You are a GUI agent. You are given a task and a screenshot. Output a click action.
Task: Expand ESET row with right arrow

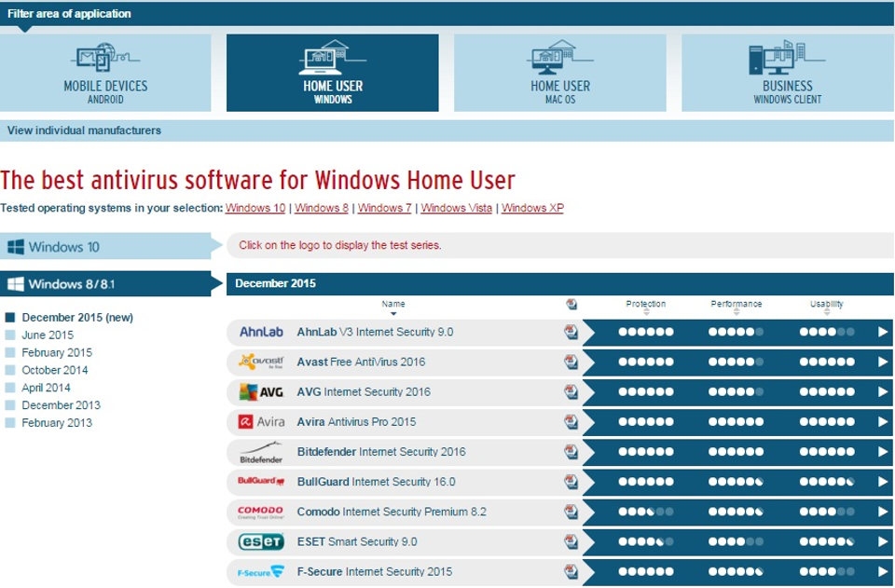[883, 541]
